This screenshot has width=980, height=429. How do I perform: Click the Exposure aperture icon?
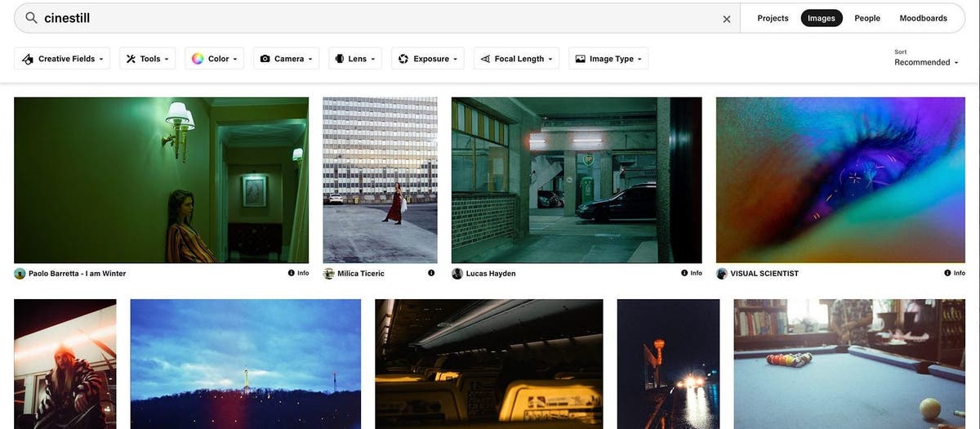click(403, 59)
